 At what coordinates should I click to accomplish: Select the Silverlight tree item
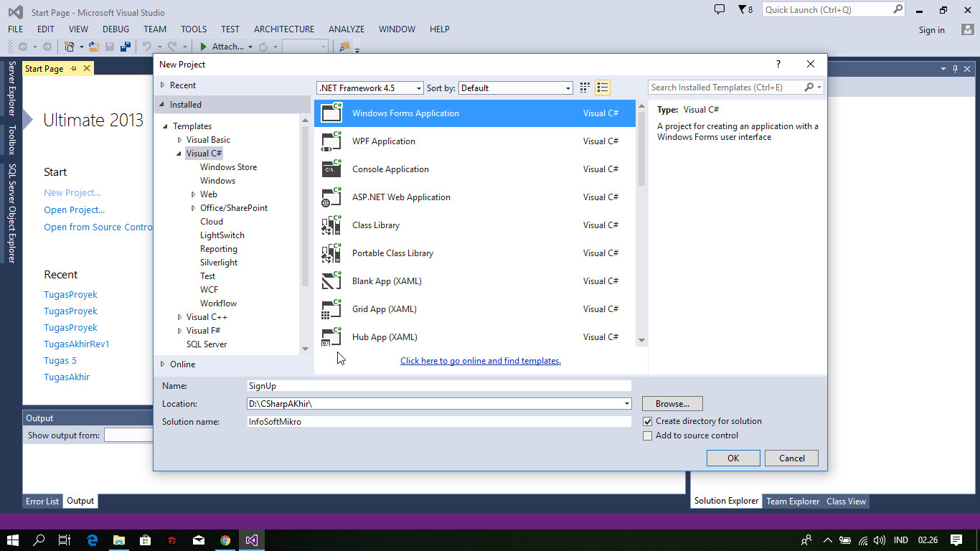[219, 263]
